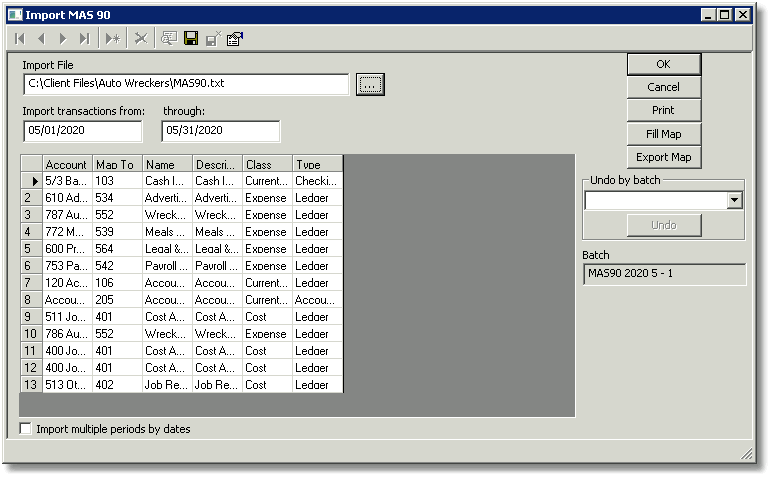Go to next record arrow
Viewport: 771px width, 478px height.
(63, 38)
